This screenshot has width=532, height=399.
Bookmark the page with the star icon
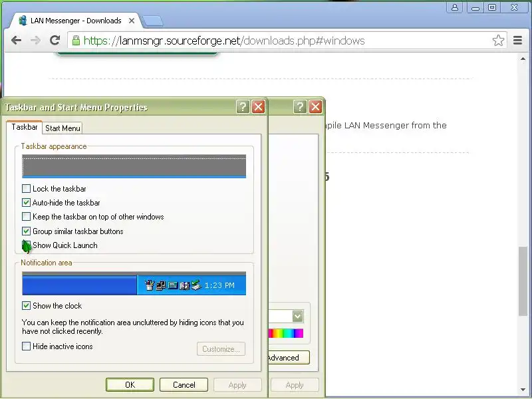coord(498,41)
